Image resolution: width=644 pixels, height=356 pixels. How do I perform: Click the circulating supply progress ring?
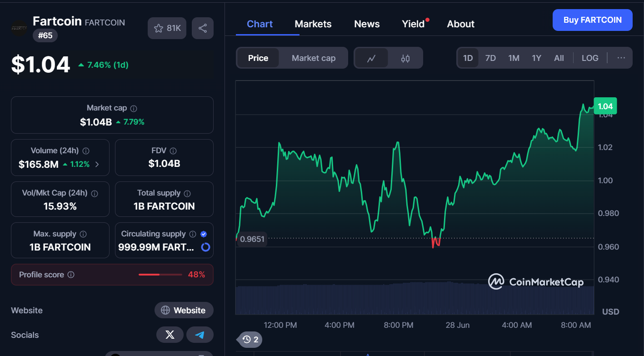pos(205,247)
